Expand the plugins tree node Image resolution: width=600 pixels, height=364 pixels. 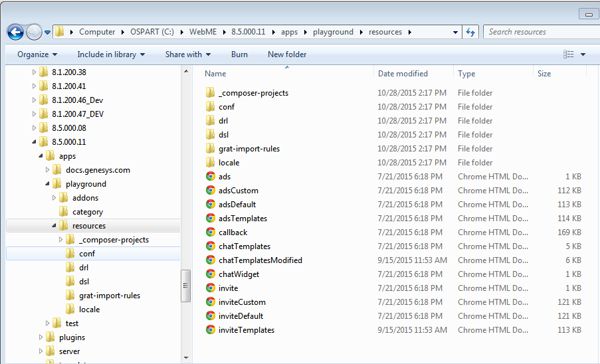(x=41, y=337)
